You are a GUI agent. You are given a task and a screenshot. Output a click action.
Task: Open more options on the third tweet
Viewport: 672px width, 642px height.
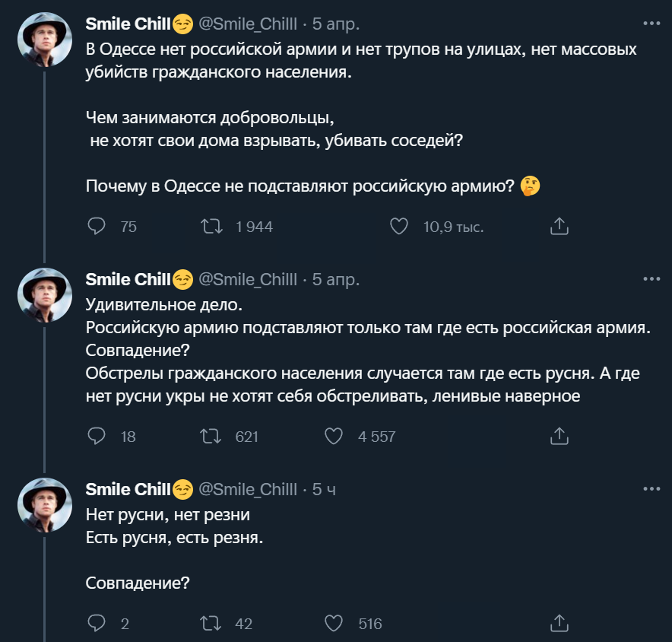pos(651,488)
